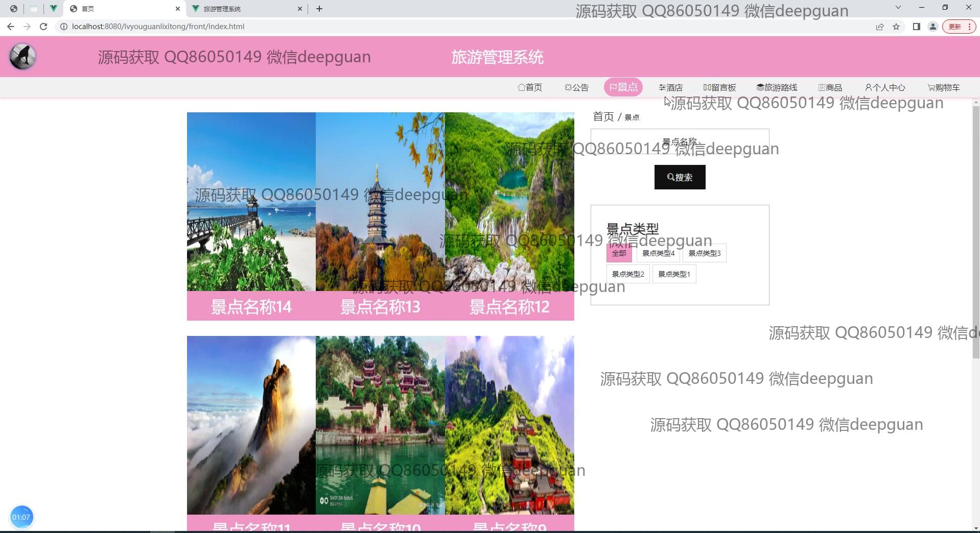980x533 pixels.
Task: Click the 景点名称14 caption label
Action: (251, 307)
